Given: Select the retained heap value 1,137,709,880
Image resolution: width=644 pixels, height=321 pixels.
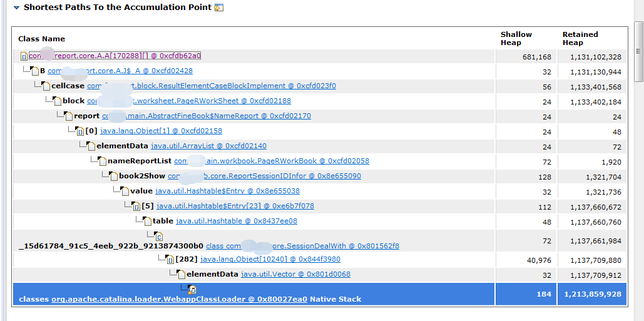Looking at the screenshot, I should coord(596,260).
